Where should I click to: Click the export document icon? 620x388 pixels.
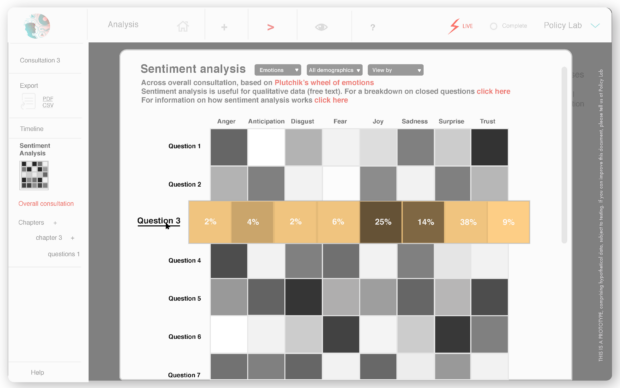point(28,102)
